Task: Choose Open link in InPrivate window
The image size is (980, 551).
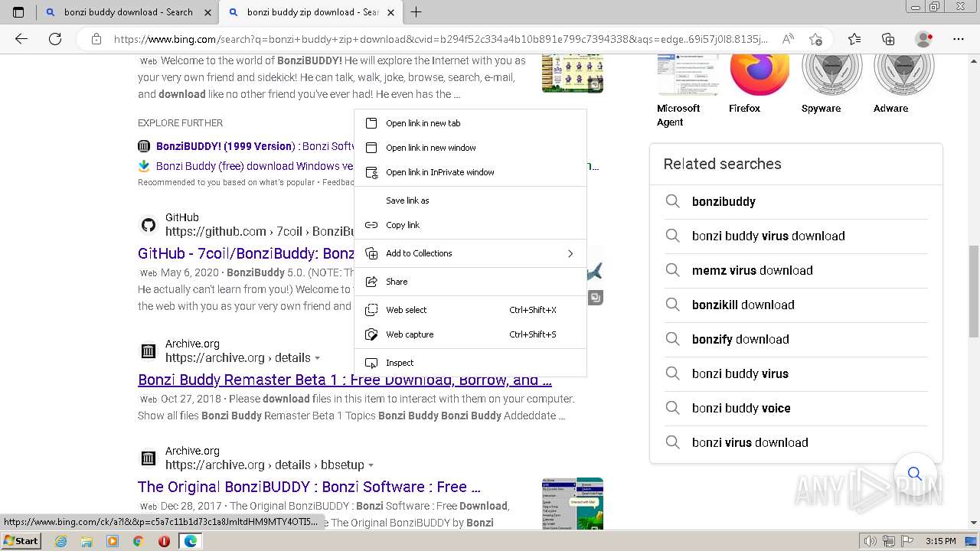Action: 470,172
